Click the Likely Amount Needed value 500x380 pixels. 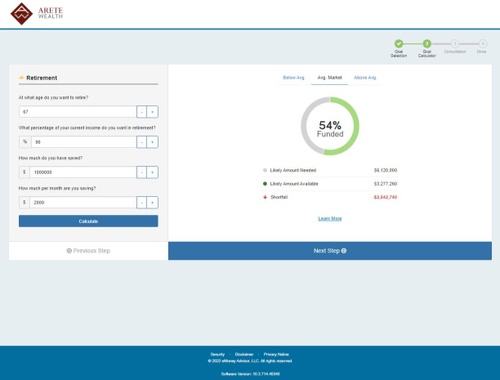click(x=385, y=170)
